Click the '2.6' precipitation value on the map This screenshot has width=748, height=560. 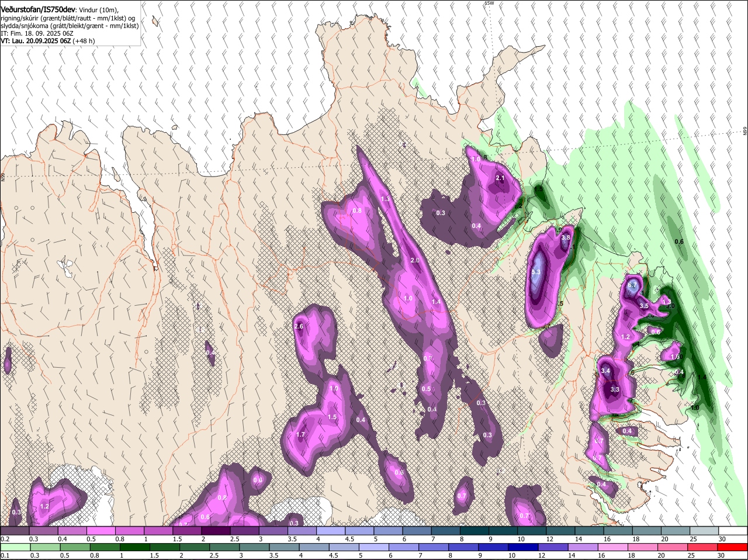pyautogui.click(x=299, y=326)
